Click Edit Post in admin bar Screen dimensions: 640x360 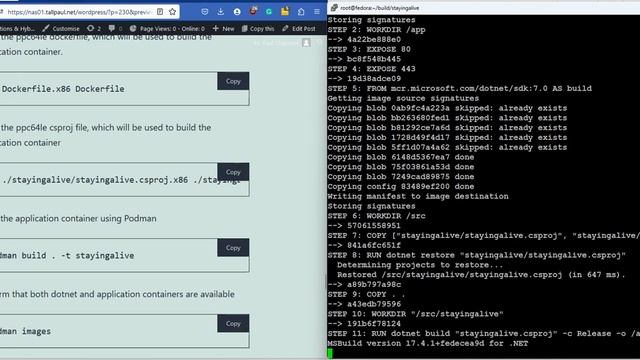click(x=299, y=29)
